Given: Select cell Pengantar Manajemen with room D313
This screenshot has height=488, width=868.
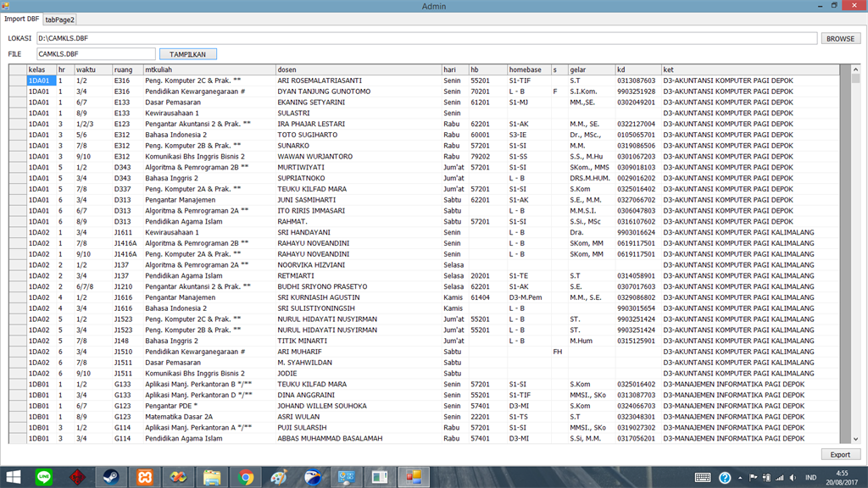Looking at the screenshot, I should pos(209,200).
